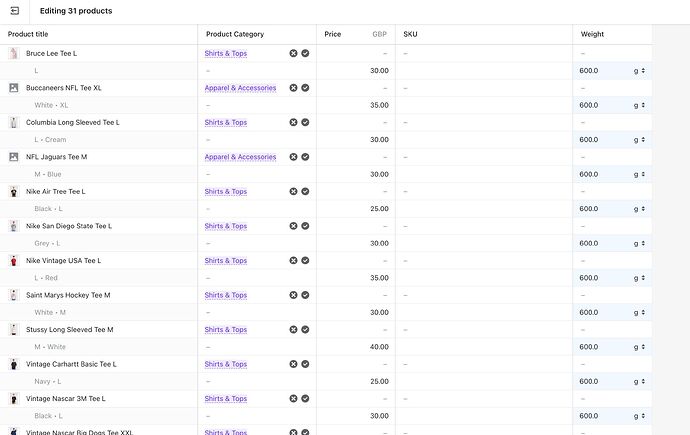Accept category for Nike Vintage USA Tee L
The width and height of the screenshot is (690, 435).
tap(305, 260)
